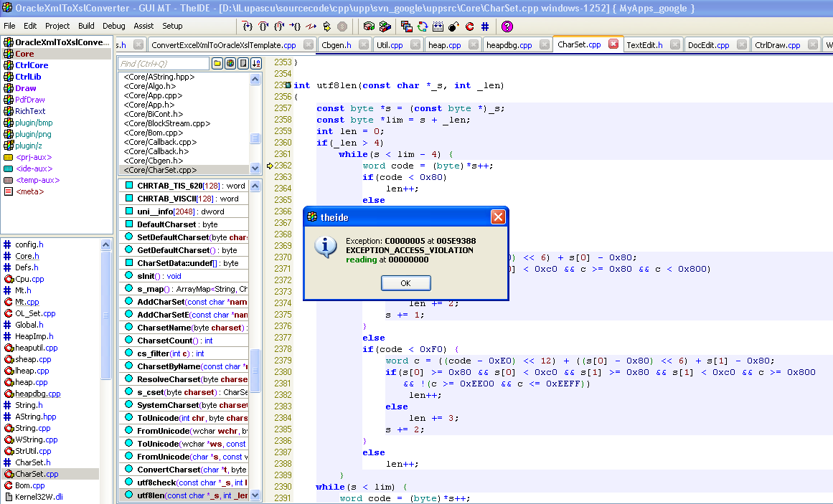This screenshot has height=504, width=833.
Task: Click the blue hash symbol toolbar icon
Action: coord(485,27)
